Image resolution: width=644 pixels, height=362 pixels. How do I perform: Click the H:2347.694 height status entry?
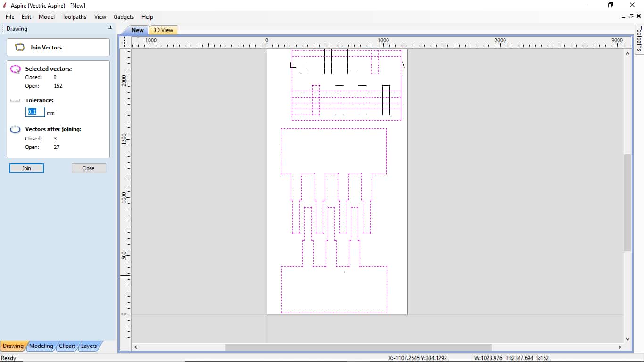click(x=520, y=358)
